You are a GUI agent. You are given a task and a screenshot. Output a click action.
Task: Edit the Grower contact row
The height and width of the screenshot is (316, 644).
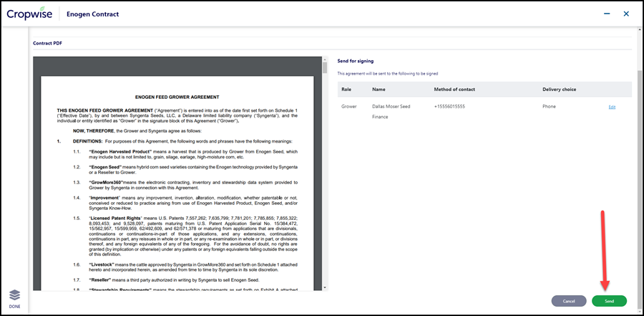(x=612, y=107)
